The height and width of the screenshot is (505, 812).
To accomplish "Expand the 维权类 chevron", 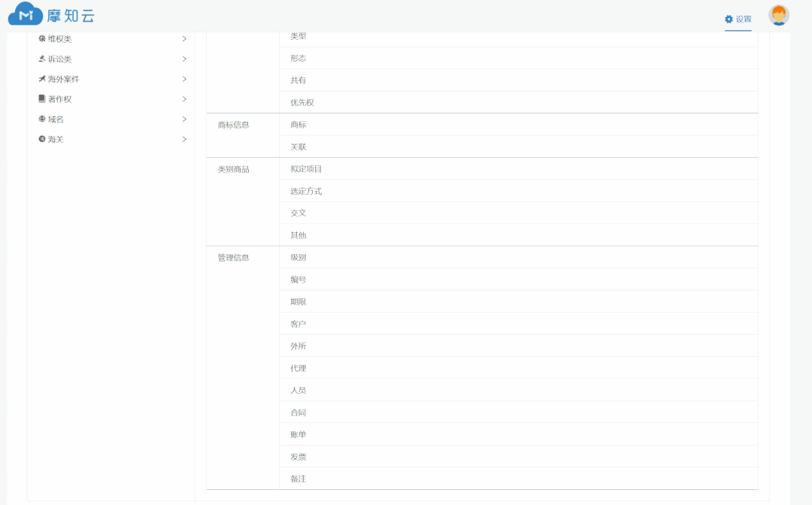I will pos(184,39).
